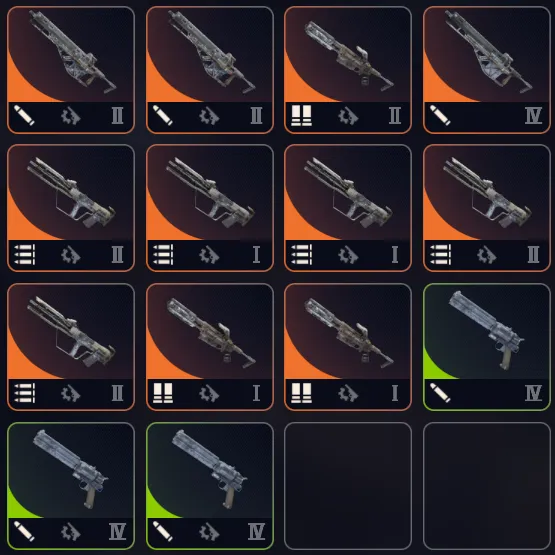Click the first empty inventory slot
This screenshot has width=555, height=555.
pos(348,486)
